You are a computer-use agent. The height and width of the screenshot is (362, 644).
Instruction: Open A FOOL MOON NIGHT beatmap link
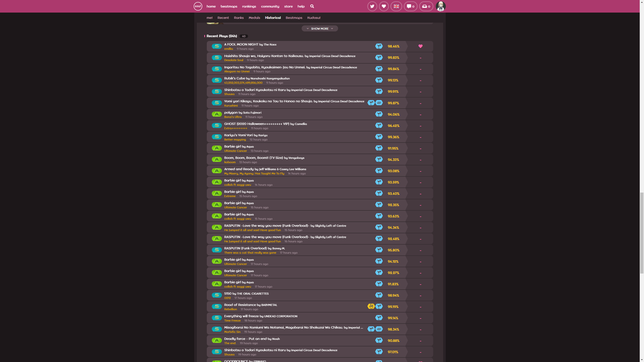tap(250, 44)
